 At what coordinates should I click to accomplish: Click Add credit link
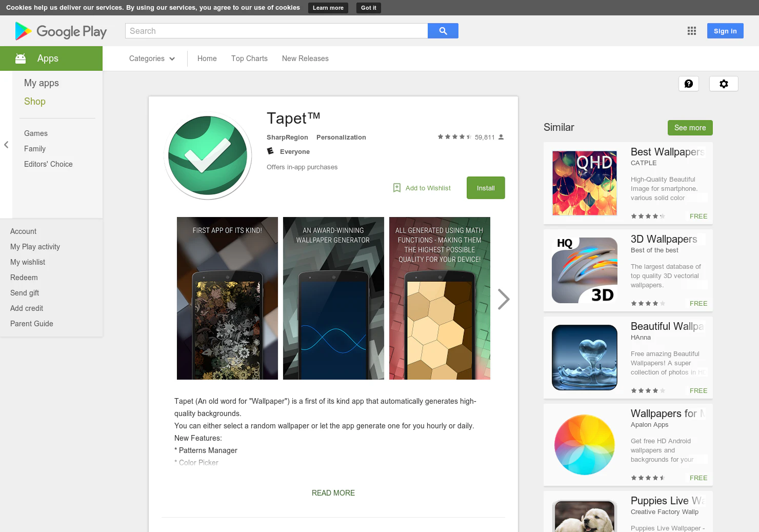click(x=27, y=308)
